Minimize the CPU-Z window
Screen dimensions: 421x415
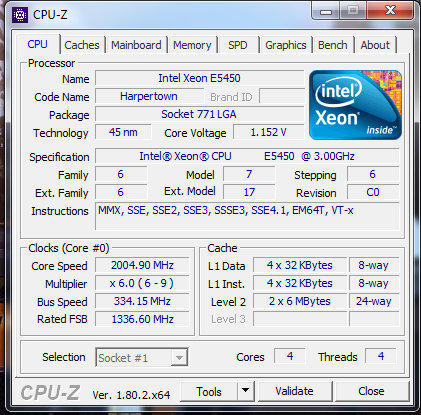[326, 12]
